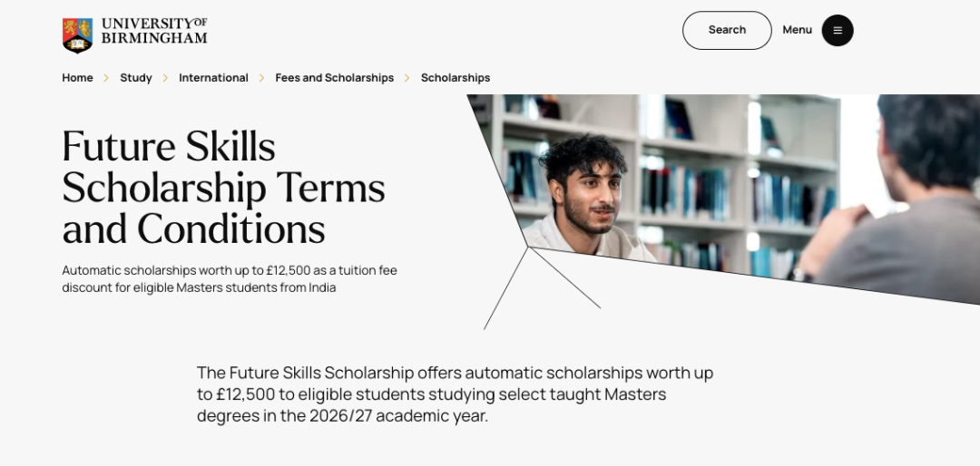This screenshot has width=980, height=466.
Task: Click the chevron after Home breadcrumb
Action: 106,78
